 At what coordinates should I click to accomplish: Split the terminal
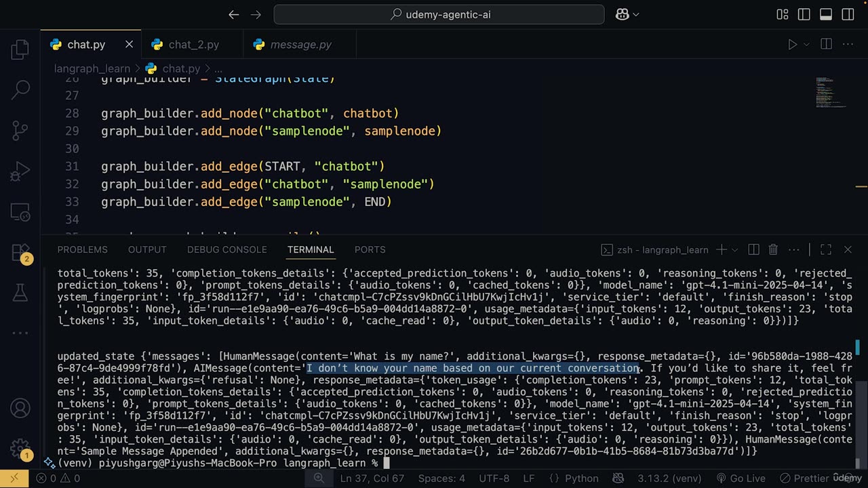click(753, 249)
